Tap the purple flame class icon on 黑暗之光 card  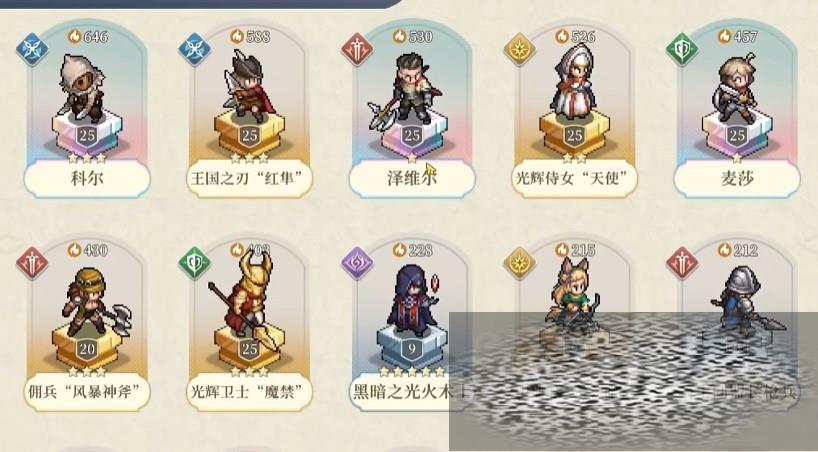click(x=357, y=263)
